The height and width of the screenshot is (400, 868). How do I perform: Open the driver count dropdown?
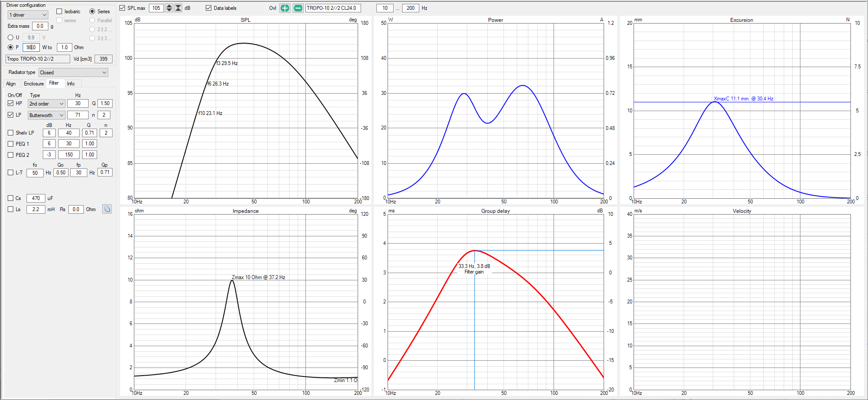pos(28,15)
